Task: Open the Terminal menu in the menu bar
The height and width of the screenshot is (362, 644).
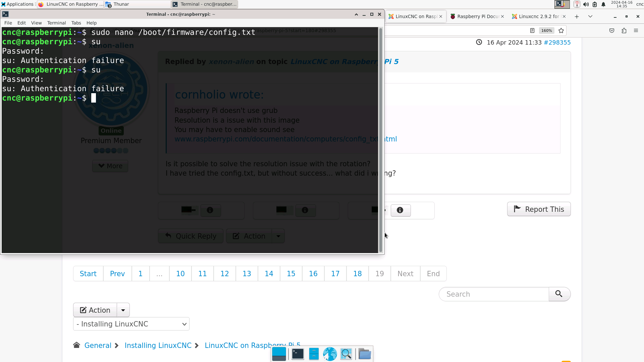Action: pyautogui.click(x=56, y=23)
